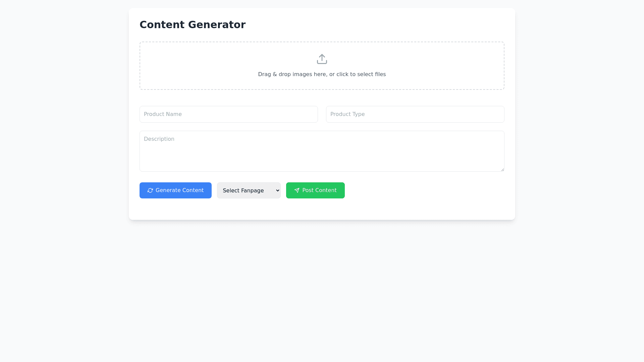
Task: Open the Select Fanpage dropdown
Action: tap(249, 190)
